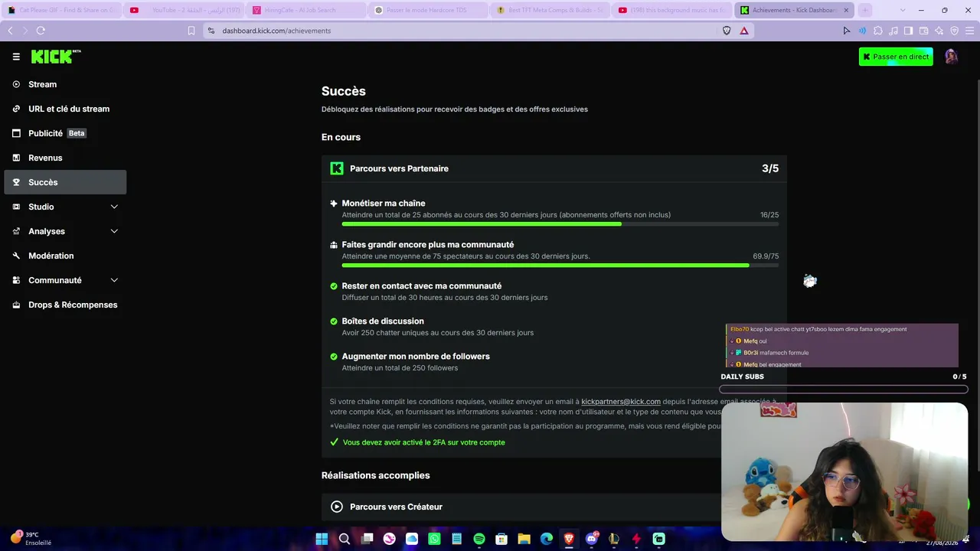Open URL et clé du stream
The image size is (980, 551).
click(x=66, y=109)
